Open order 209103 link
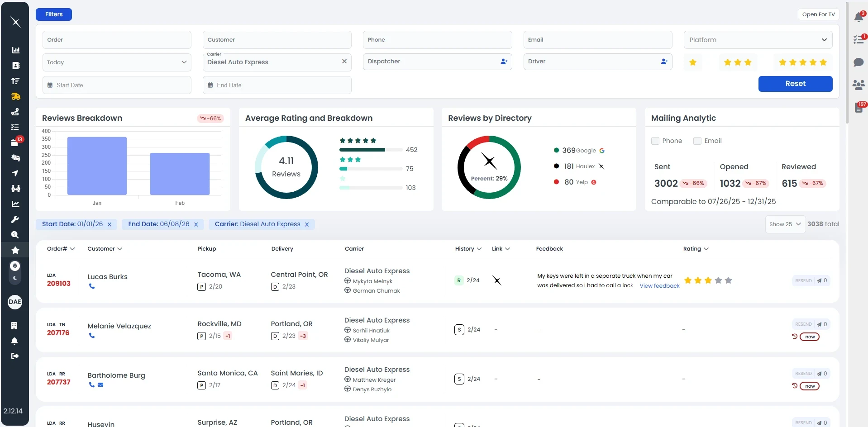 tap(59, 284)
